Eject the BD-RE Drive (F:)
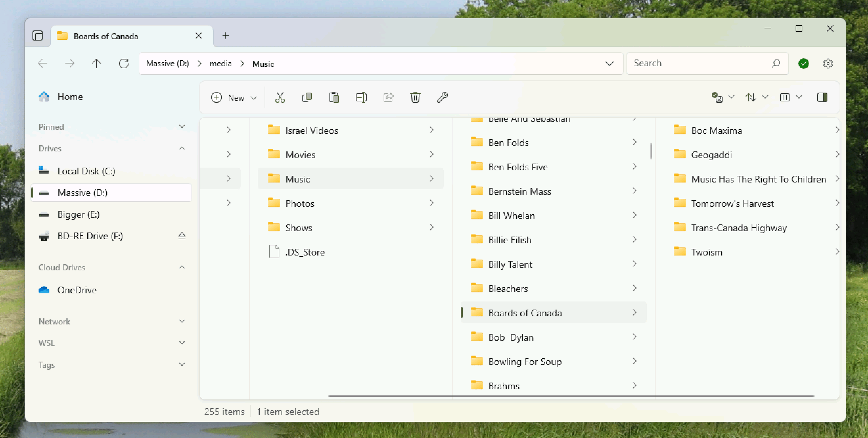The height and width of the screenshot is (438, 868). click(x=182, y=236)
